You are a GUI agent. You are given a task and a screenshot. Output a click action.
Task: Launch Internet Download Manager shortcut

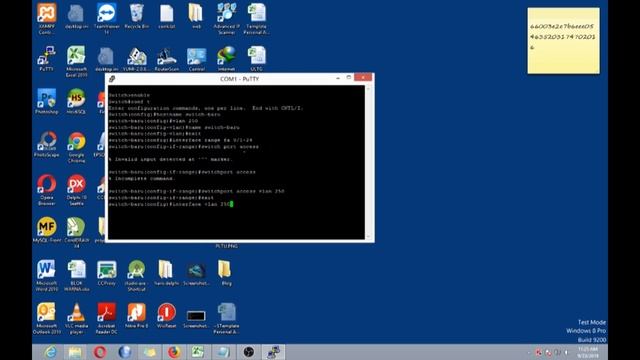point(227,58)
